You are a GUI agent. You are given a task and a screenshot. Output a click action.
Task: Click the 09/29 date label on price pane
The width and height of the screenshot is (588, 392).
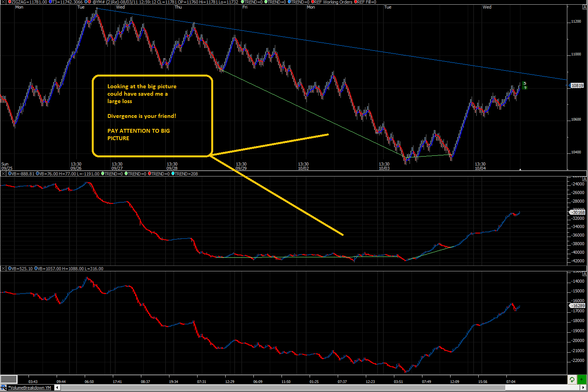[x=241, y=168]
